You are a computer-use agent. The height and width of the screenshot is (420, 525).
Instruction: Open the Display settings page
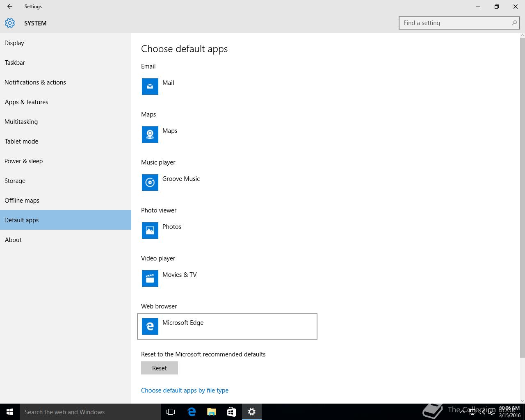click(x=66, y=43)
